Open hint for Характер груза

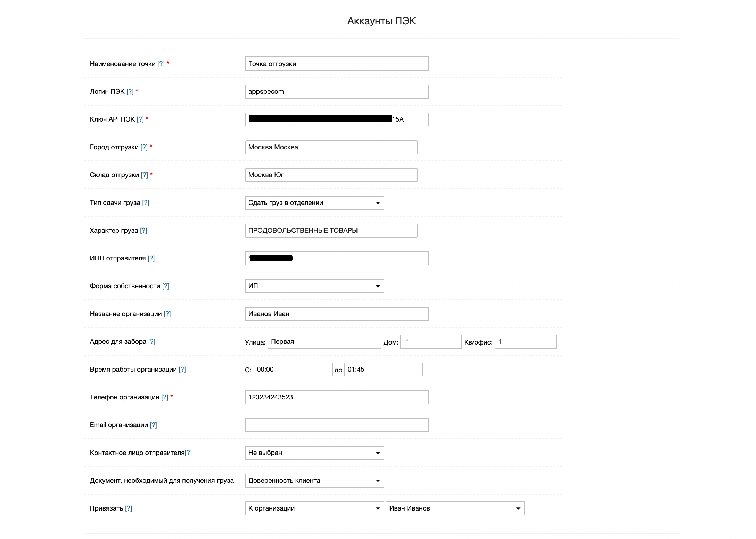pos(143,231)
